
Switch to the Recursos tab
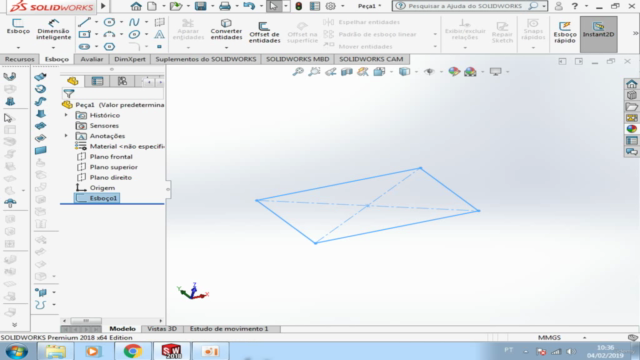click(x=19, y=59)
